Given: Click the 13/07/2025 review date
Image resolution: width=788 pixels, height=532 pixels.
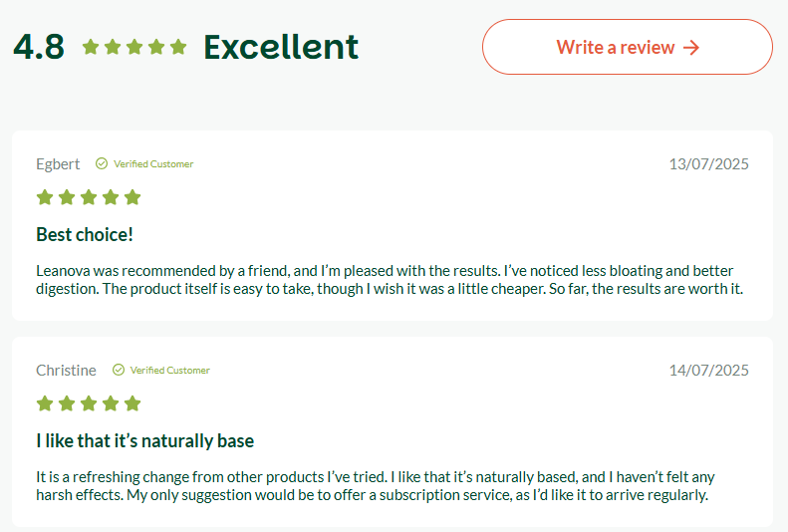Looking at the screenshot, I should click(708, 164).
